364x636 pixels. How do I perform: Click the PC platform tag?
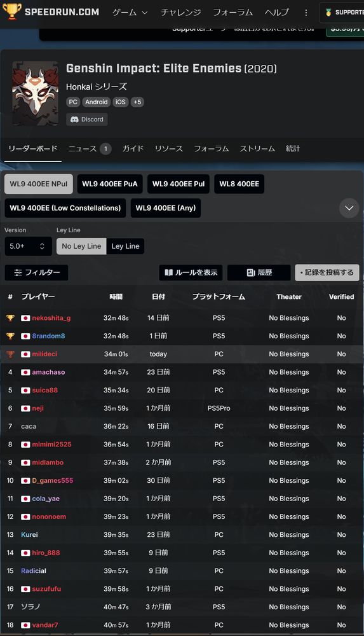(73, 102)
